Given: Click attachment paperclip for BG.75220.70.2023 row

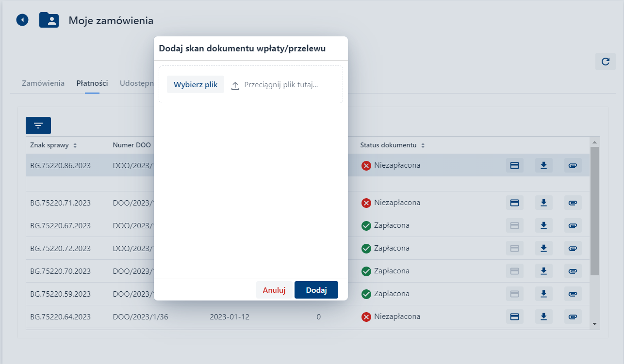Looking at the screenshot, I should point(573,271).
